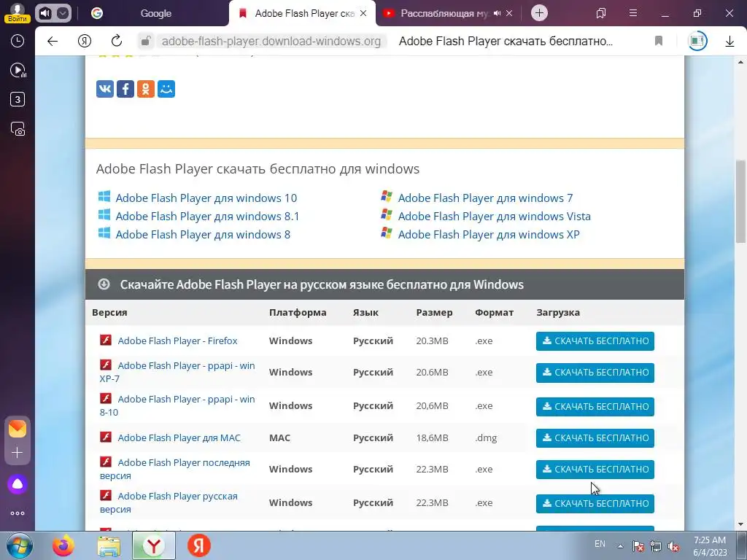Open the media player sidebar icon

(x=18, y=71)
